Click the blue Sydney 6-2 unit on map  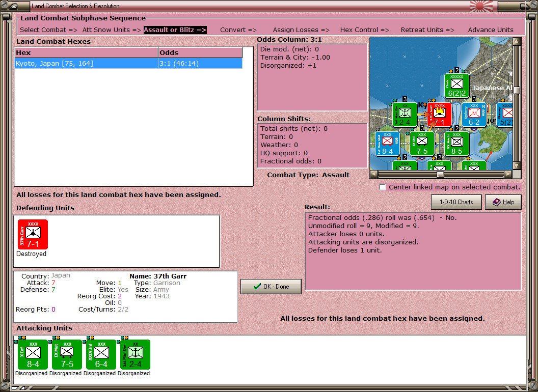click(474, 115)
